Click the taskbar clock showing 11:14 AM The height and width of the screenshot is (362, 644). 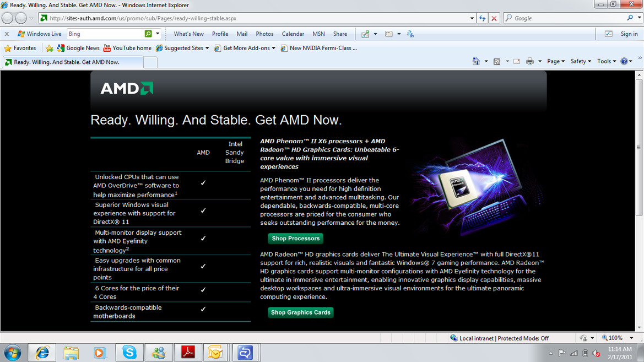click(620, 353)
